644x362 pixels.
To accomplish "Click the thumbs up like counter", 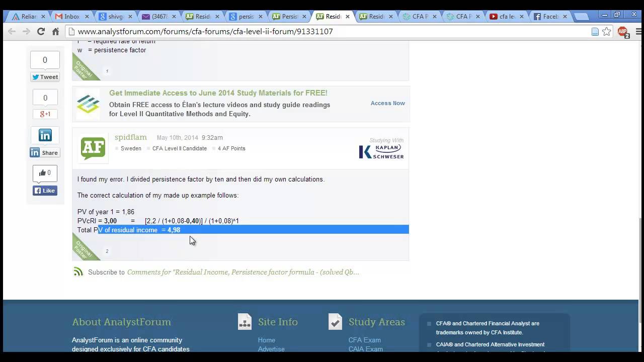I will (x=45, y=173).
